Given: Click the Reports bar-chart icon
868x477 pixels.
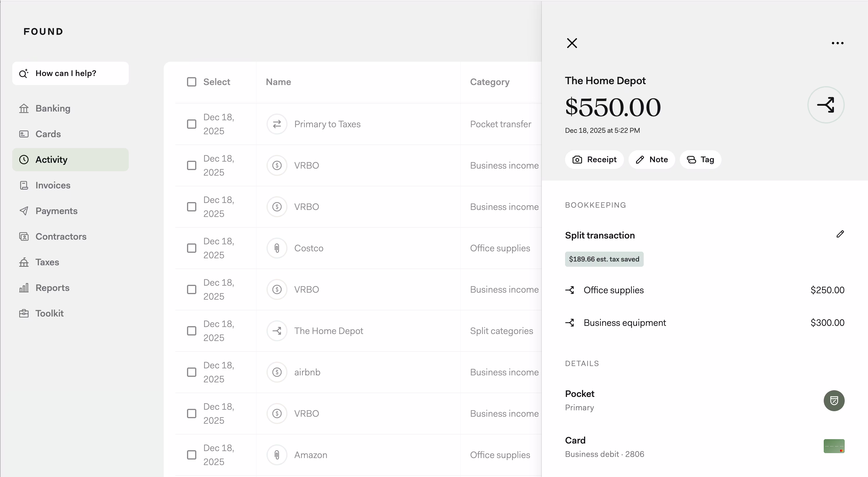Looking at the screenshot, I should coord(24,288).
